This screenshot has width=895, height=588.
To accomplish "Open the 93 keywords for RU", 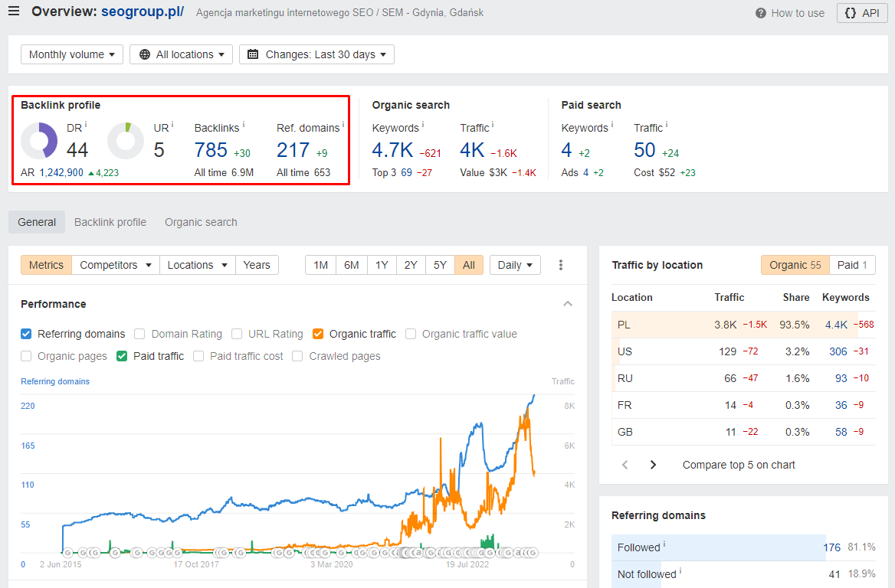I will point(841,379).
